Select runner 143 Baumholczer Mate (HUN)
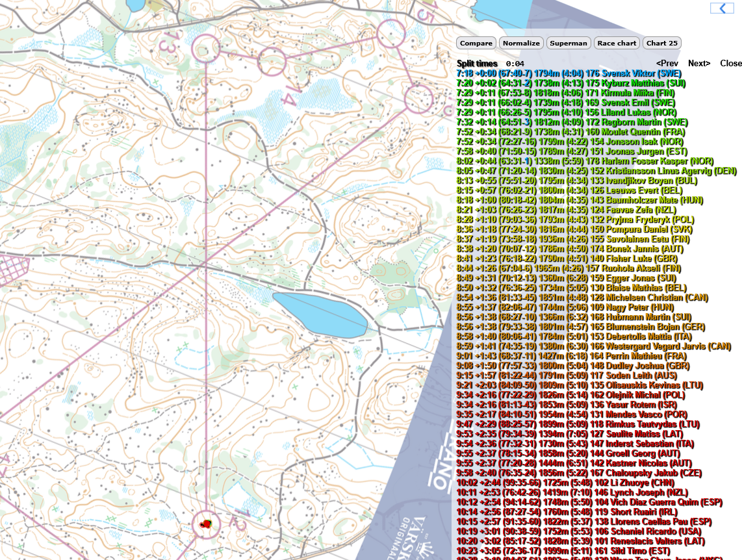 pos(580,200)
